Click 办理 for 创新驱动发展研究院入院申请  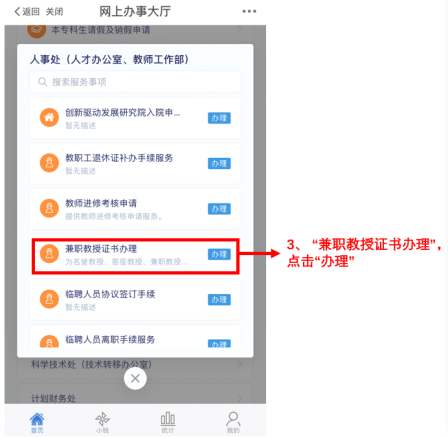pos(219,118)
